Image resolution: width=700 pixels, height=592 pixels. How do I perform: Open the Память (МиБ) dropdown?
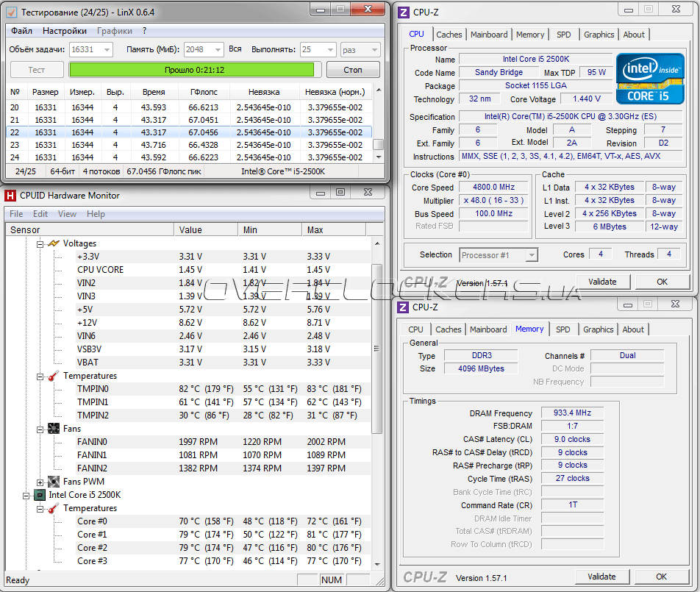coord(216,49)
